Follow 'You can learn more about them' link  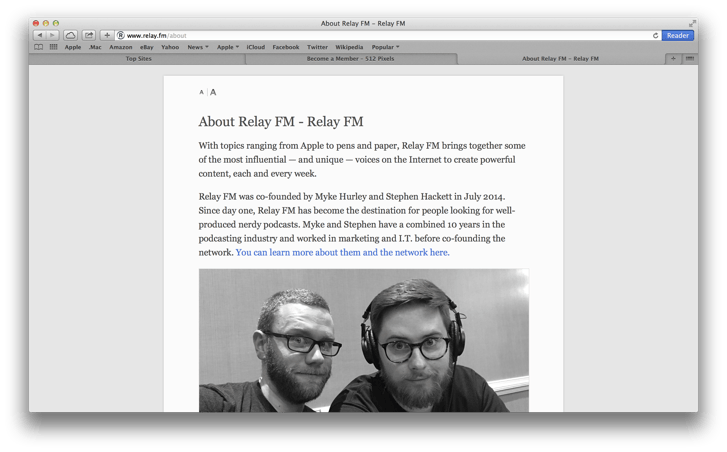point(342,252)
